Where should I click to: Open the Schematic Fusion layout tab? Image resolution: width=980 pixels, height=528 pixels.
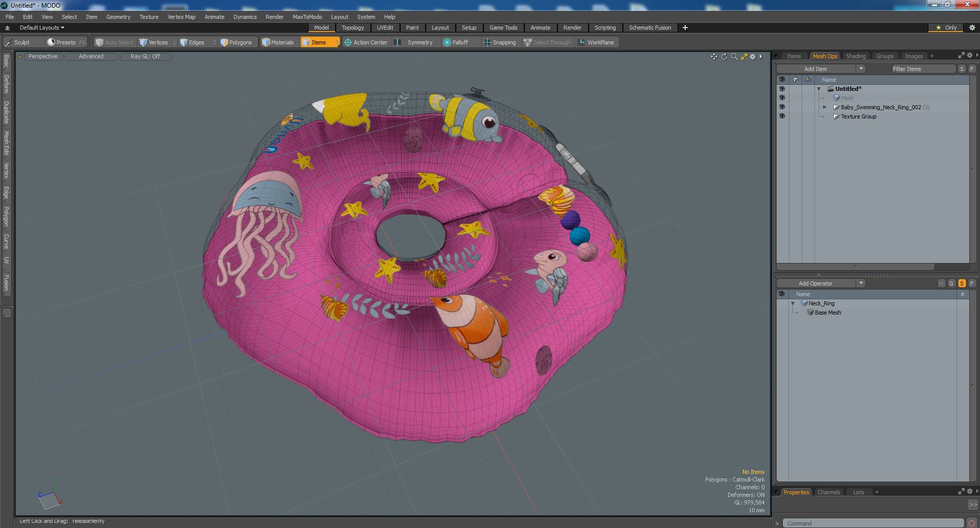(649, 28)
